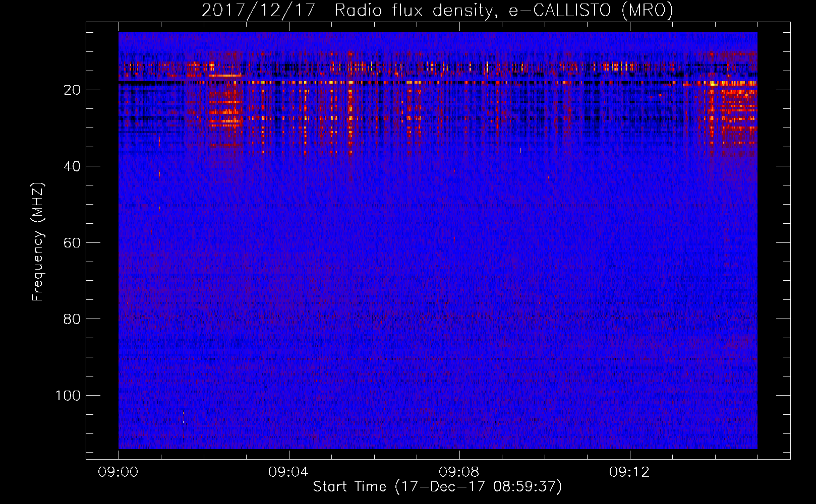
Task: Click the time tick label "09:04"
Action: coord(289,472)
